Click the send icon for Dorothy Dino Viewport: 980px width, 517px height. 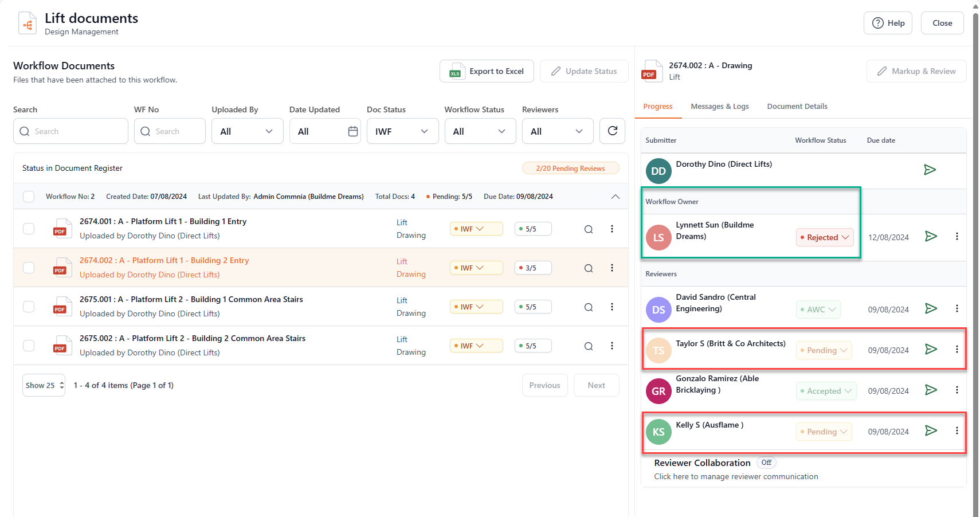(930, 170)
